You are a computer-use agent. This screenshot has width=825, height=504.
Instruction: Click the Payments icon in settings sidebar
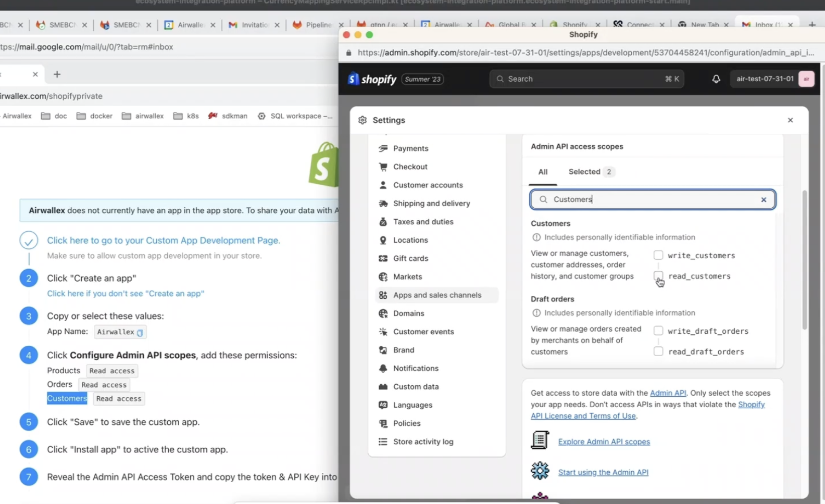(x=383, y=148)
